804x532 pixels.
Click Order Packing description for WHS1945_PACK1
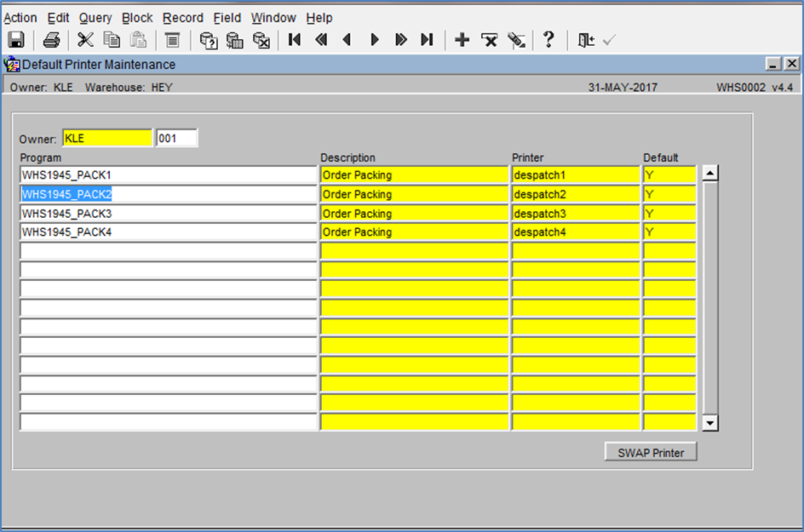(x=414, y=174)
